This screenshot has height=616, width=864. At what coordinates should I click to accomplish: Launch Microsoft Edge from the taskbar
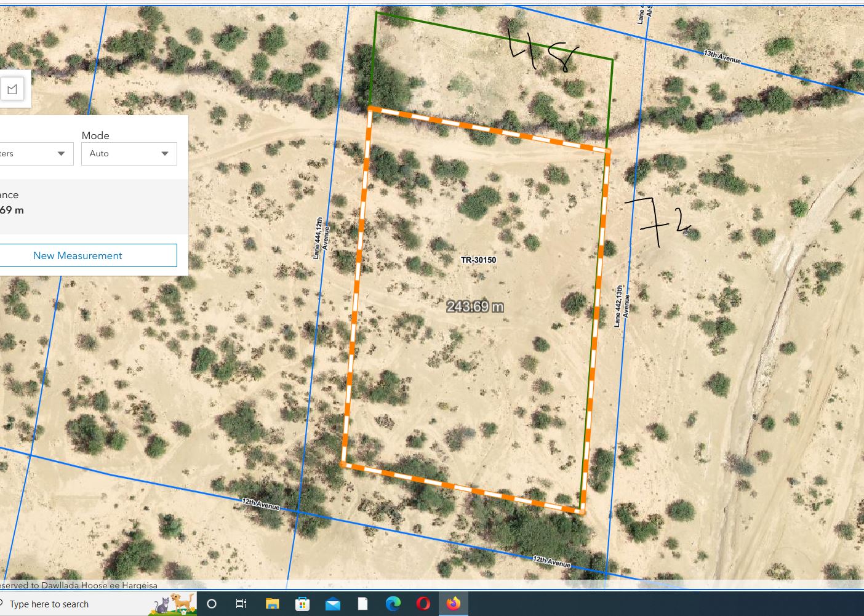click(x=393, y=604)
